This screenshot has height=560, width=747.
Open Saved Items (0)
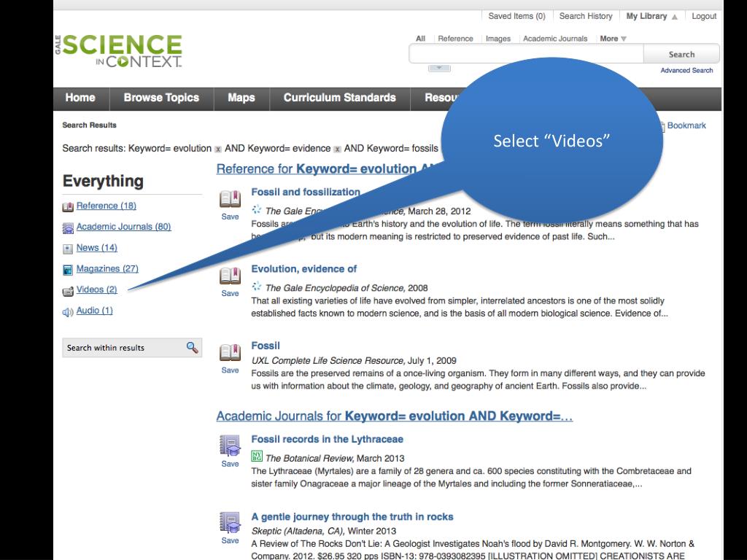pos(517,16)
